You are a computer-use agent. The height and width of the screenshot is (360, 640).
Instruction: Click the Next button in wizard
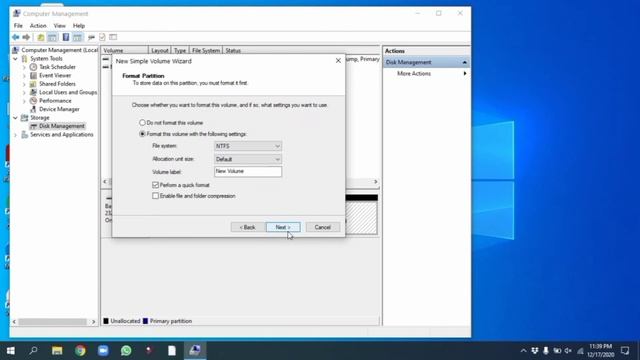[x=283, y=227]
